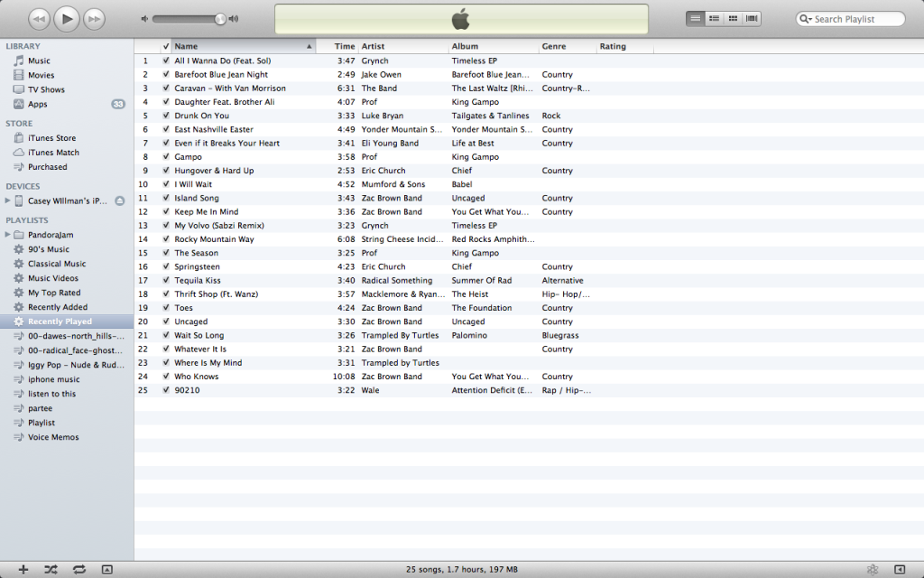Toggle checkbox for song "90210"
The image size is (924, 578).
coord(166,390)
